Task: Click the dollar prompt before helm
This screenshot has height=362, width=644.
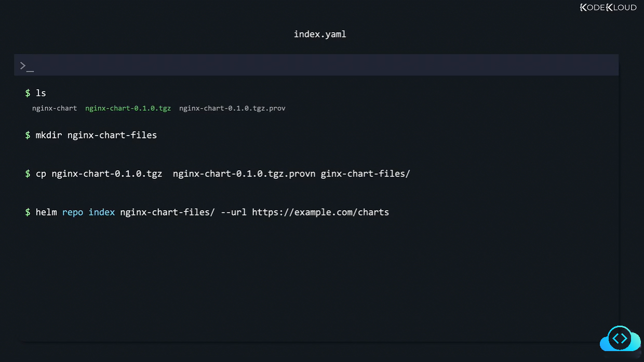Action: [28, 212]
